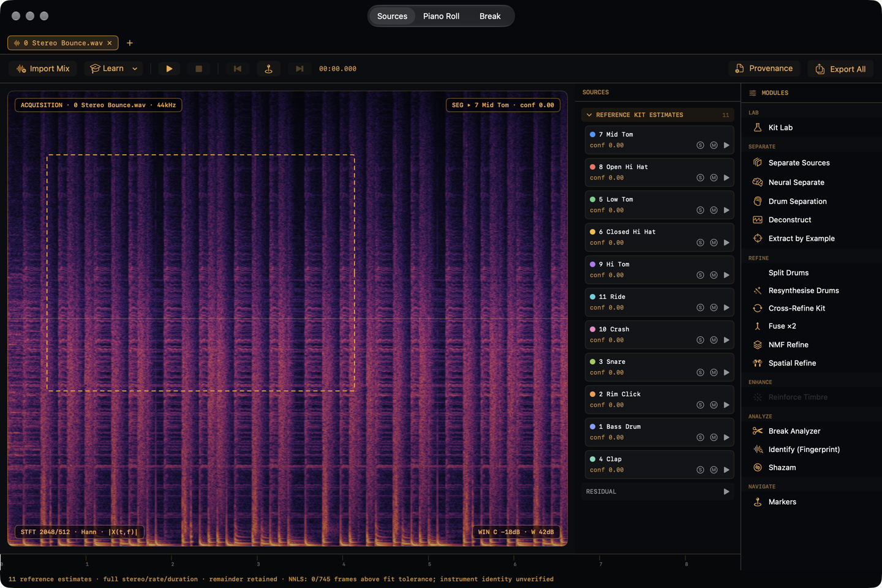The width and height of the screenshot is (882, 588).
Task: Mute the 5 Low Tom source
Action: [x=714, y=211]
